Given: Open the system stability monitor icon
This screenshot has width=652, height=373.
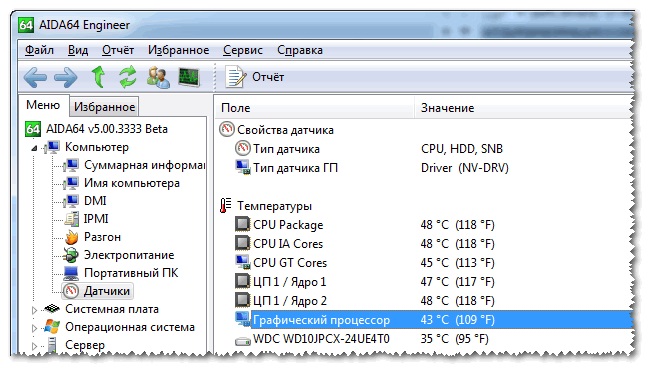Looking at the screenshot, I should point(189,77).
